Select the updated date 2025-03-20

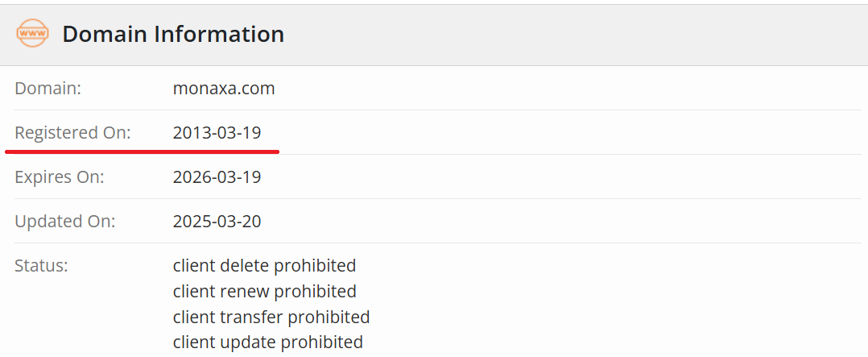[x=217, y=221]
